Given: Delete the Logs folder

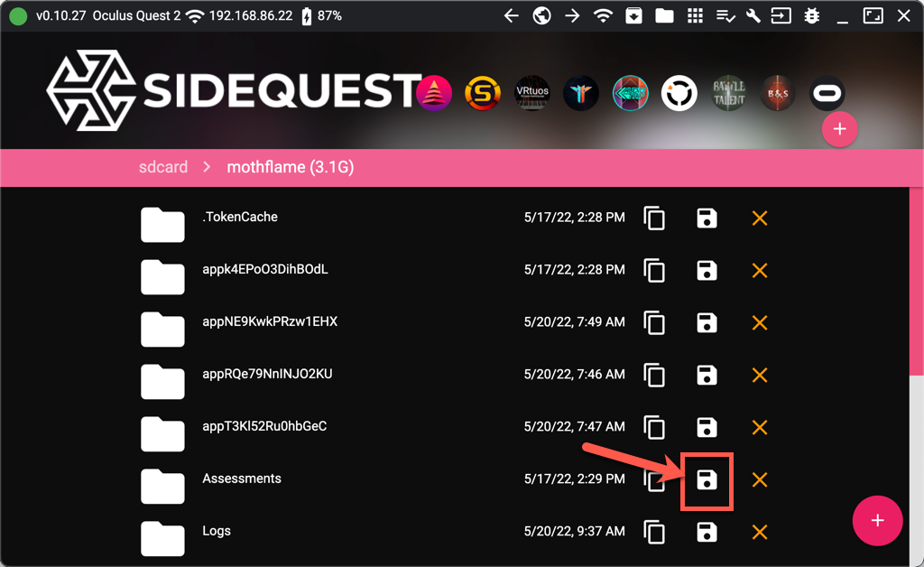Looking at the screenshot, I should (760, 532).
